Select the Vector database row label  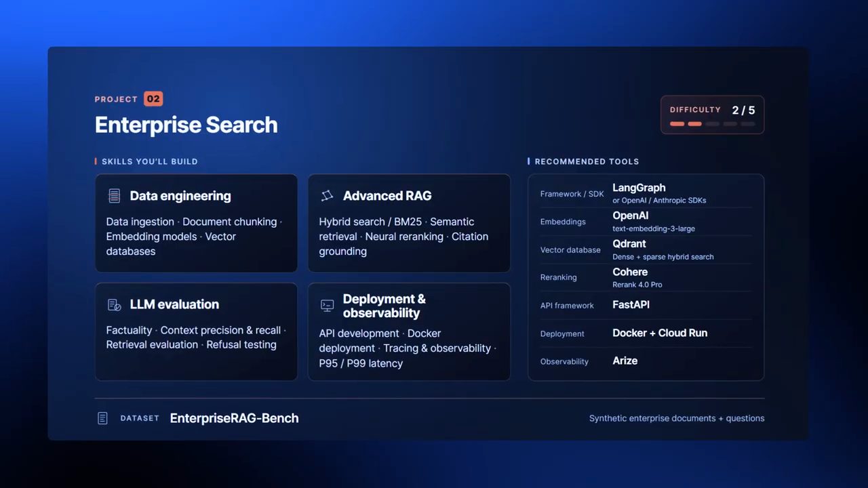coord(570,249)
